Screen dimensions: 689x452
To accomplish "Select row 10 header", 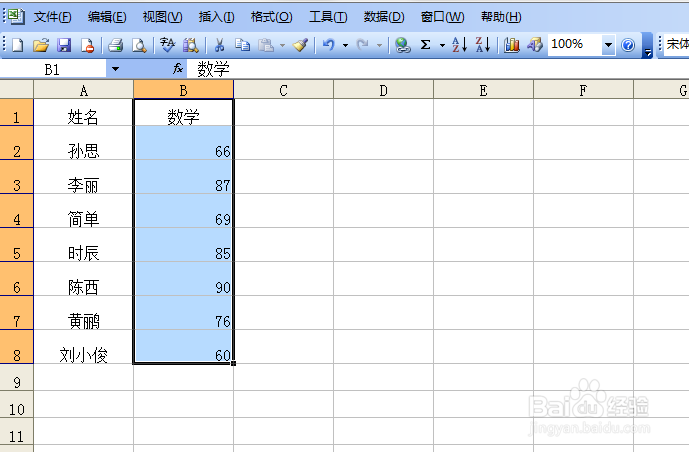I will (x=17, y=405).
